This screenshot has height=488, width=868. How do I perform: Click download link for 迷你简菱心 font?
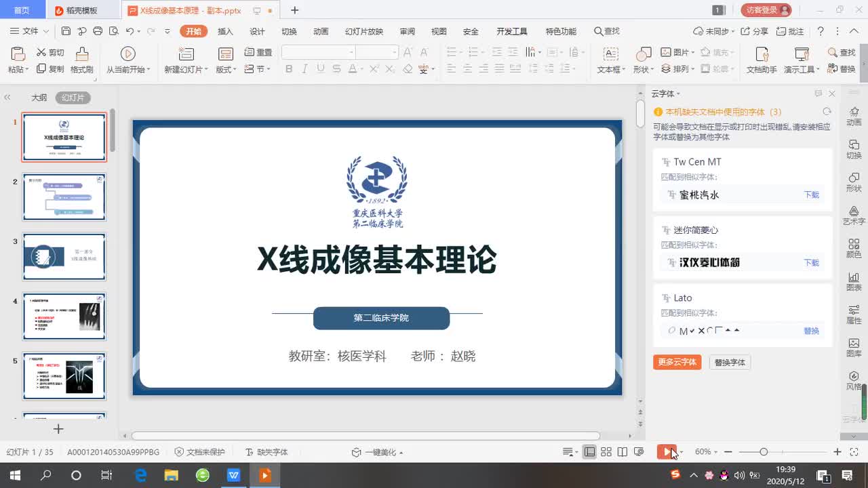(x=812, y=262)
